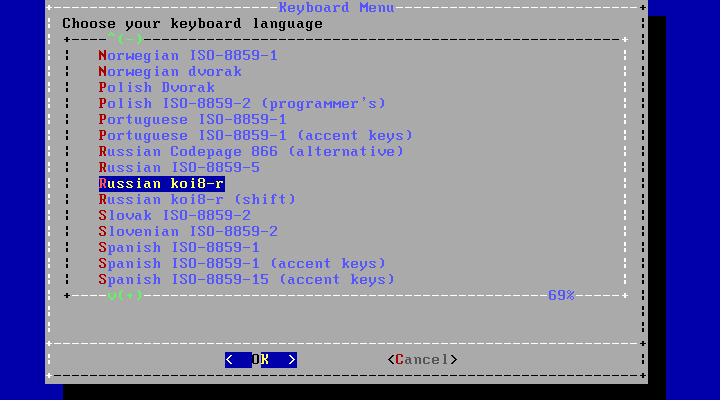Viewport: 720px width, 400px height.
Task: Pick Russian Codepage 866 (alternative)
Action: pos(251,152)
